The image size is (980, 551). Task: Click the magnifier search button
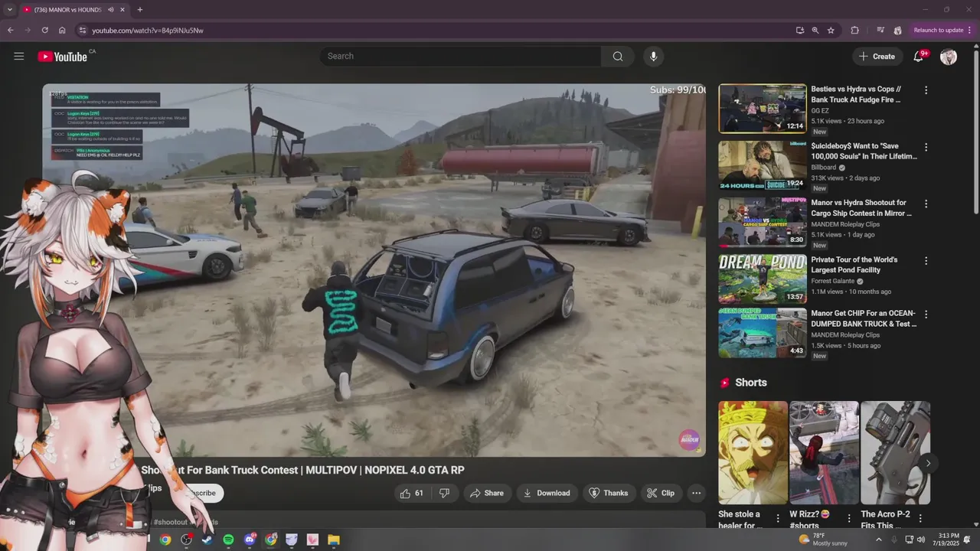618,56
